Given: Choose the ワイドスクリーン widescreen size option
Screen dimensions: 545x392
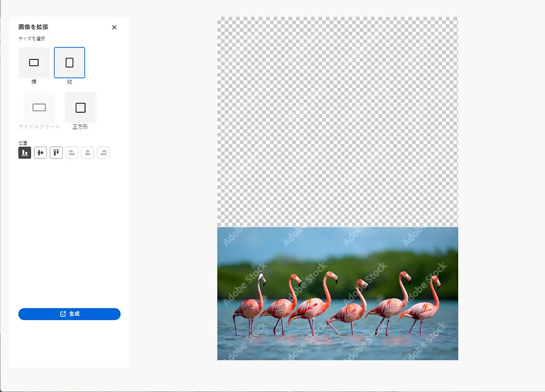Looking at the screenshot, I should (39, 107).
